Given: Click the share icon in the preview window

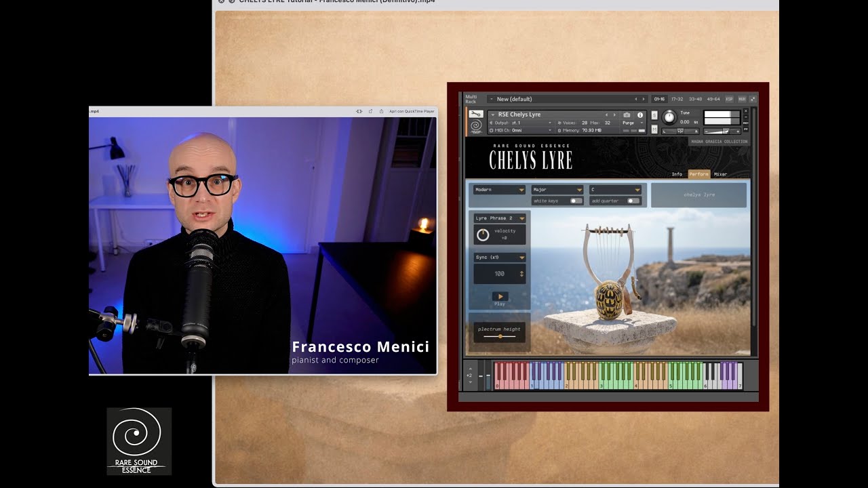Looking at the screenshot, I should point(381,111).
